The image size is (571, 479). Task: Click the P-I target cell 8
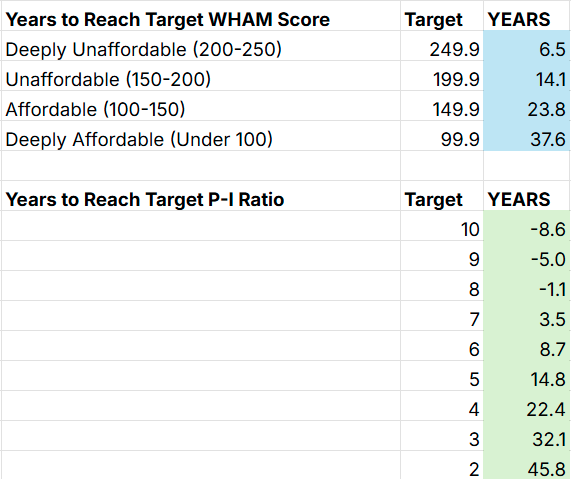click(x=442, y=286)
